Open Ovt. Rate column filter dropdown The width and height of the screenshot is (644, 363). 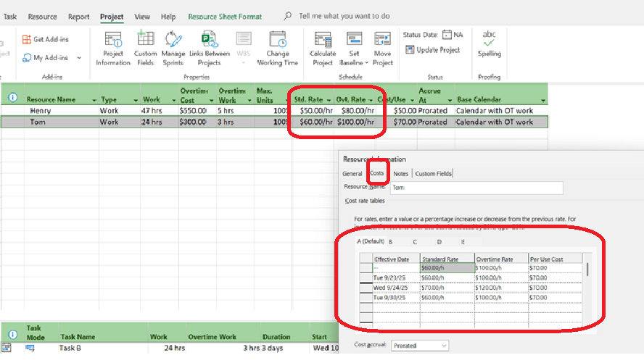click(x=371, y=100)
